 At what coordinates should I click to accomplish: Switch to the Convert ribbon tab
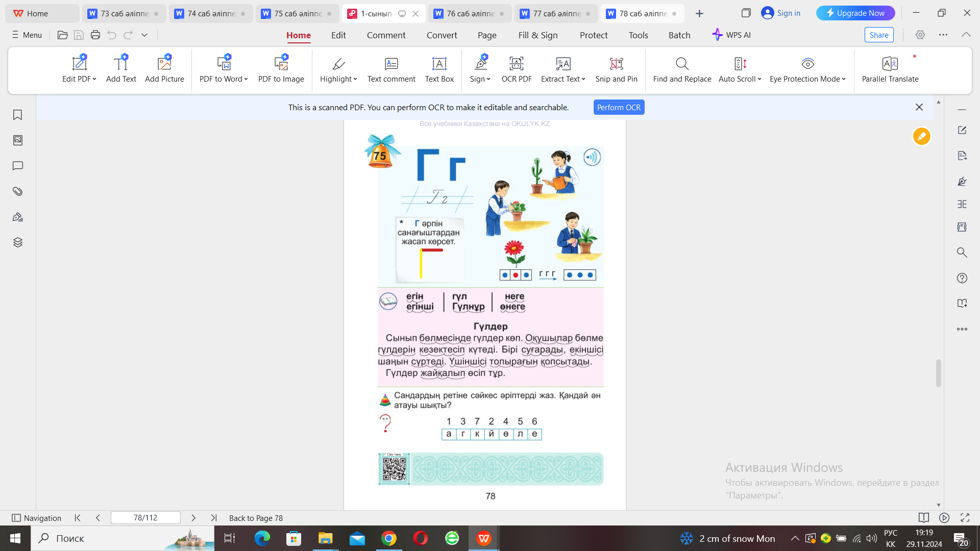coord(442,35)
